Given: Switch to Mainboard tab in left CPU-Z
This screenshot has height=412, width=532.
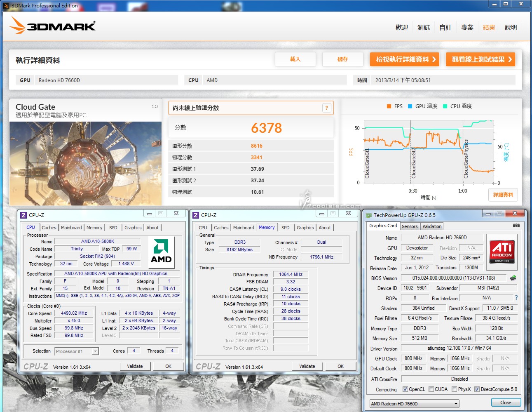Looking at the screenshot, I should point(71,228).
